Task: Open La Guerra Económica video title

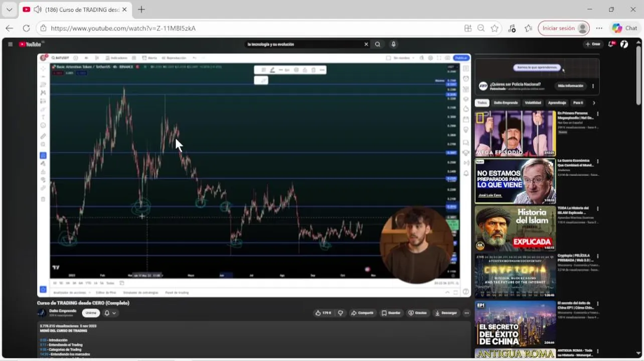Action: coord(575,163)
